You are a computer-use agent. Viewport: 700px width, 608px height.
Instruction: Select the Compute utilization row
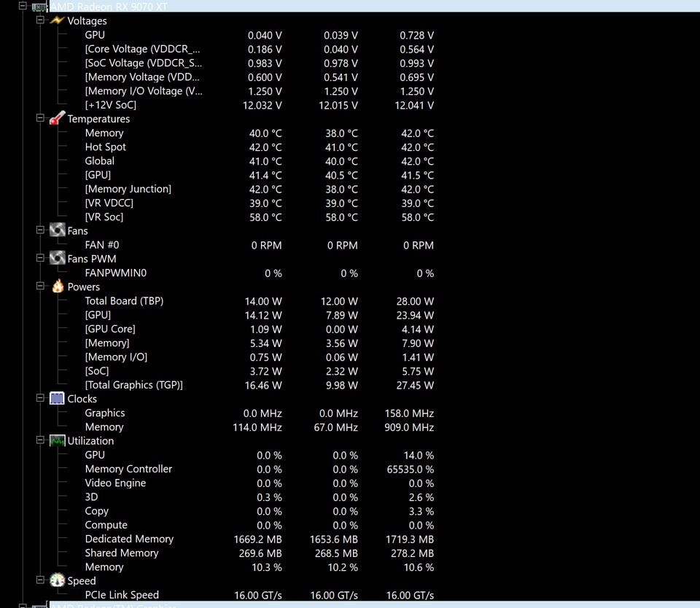tap(259, 525)
